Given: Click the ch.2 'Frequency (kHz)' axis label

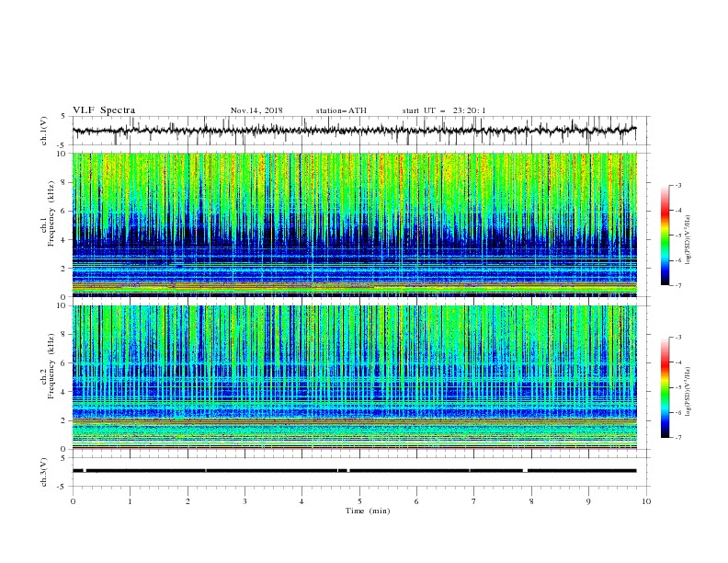Looking at the screenshot, I should [x=51, y=366].
